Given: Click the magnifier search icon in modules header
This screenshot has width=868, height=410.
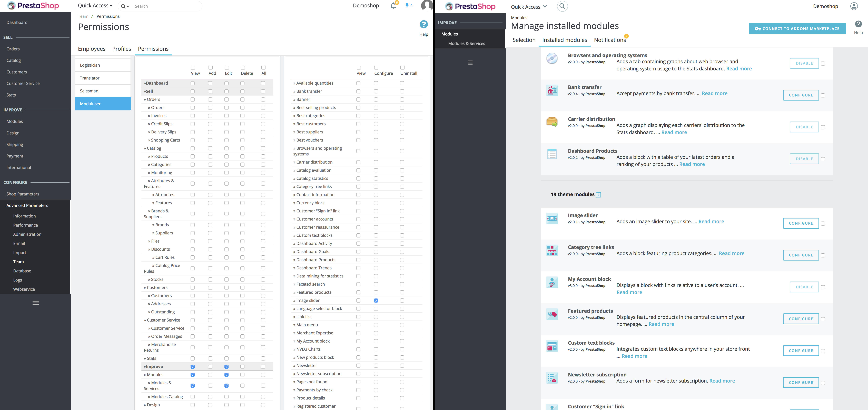Looking at the screenshot, I should click(x=562, y=6).
